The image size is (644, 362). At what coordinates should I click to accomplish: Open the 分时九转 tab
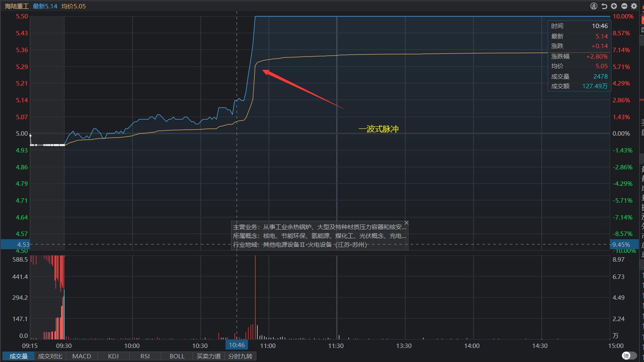(x=240, y=356)
